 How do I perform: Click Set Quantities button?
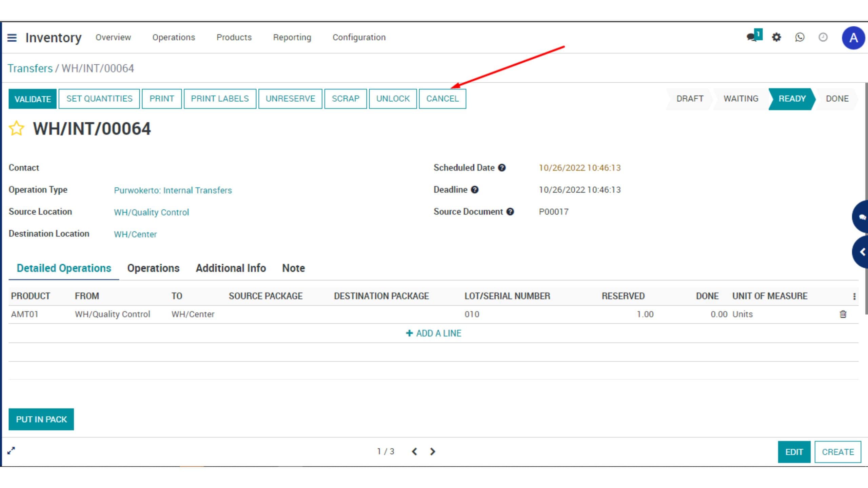[99, 99]
